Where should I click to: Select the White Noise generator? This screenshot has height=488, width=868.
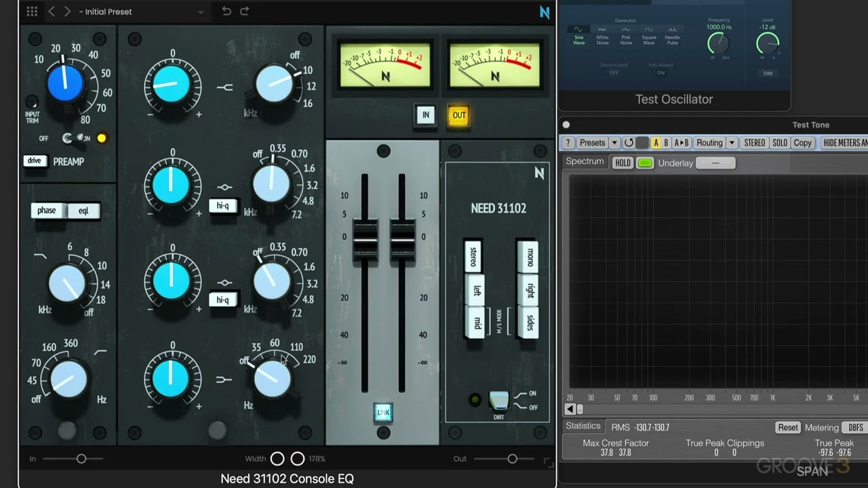coord(602,36)
